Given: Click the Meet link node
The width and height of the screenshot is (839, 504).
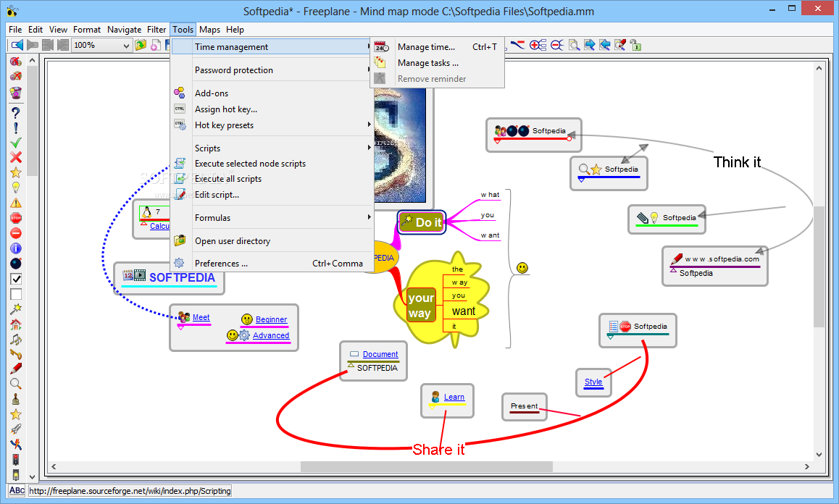Looking at the screenshot, I should tap(201, 317).
